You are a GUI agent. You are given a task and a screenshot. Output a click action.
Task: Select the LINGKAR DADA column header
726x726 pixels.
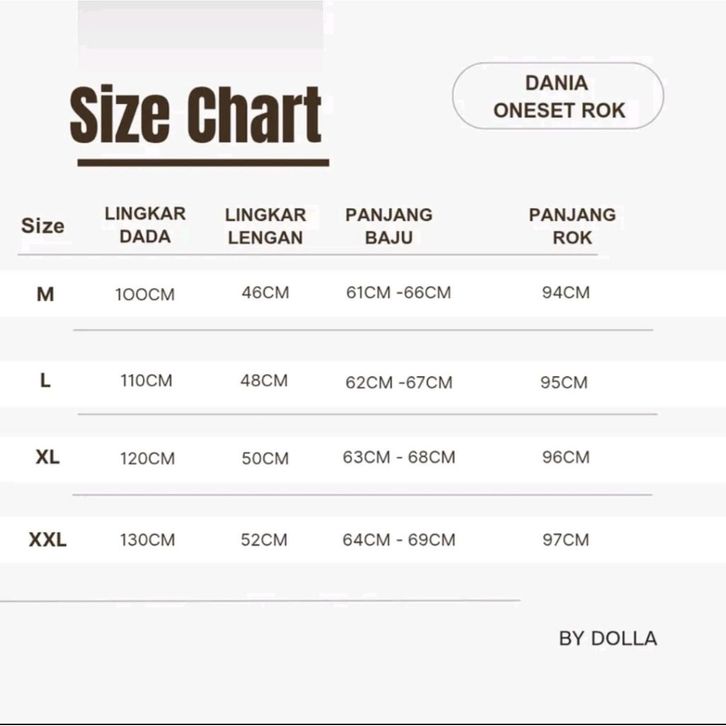click(x=145, y=226)
